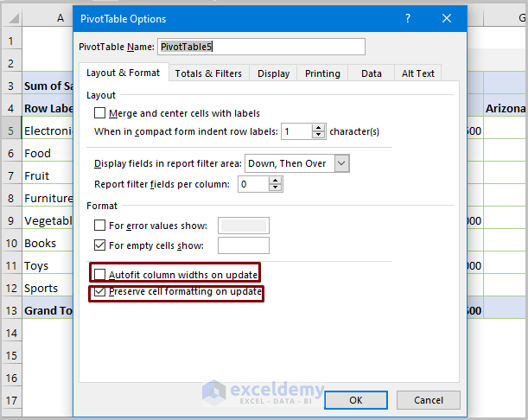This screenshot has height=420, width=528.
Task: Enable Merge and center cells with labels
Action: [x=101, y=113]
